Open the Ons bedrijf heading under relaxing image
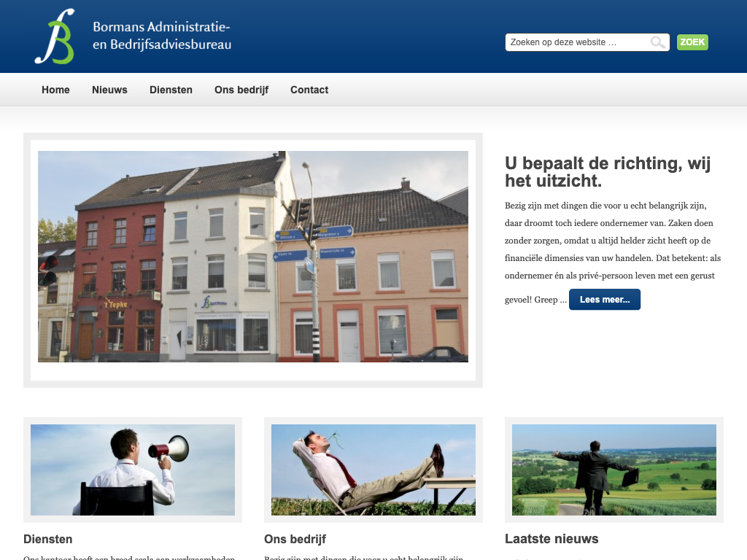This screenshot has width=747, height=560. 295,540
